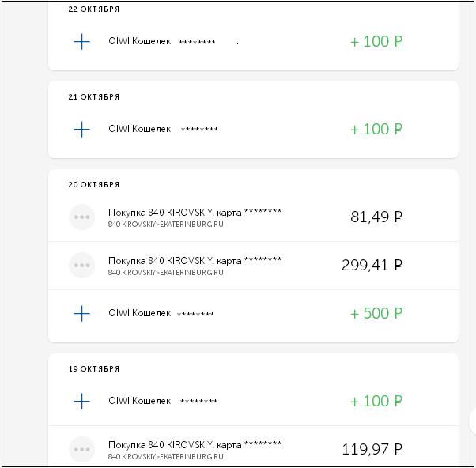Click the plus icon for 22 October deposit
476x468 pixels.
pos(81,42)
